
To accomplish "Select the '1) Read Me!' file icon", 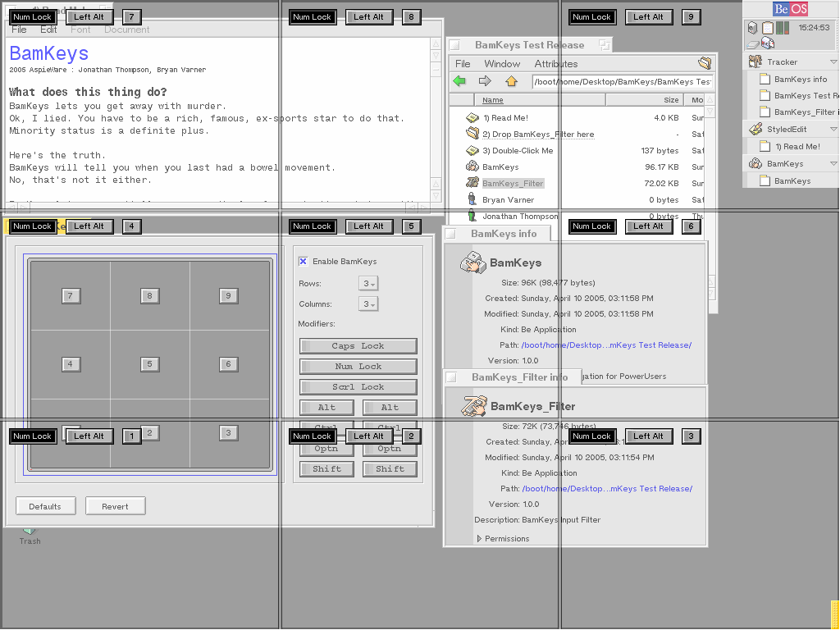I will (472, 118).
